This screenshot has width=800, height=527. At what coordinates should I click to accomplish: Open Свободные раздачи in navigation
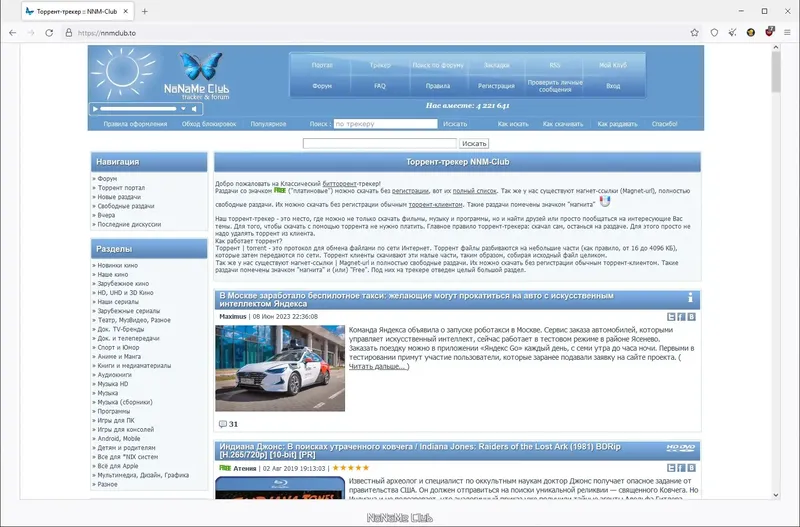(126, 206)
